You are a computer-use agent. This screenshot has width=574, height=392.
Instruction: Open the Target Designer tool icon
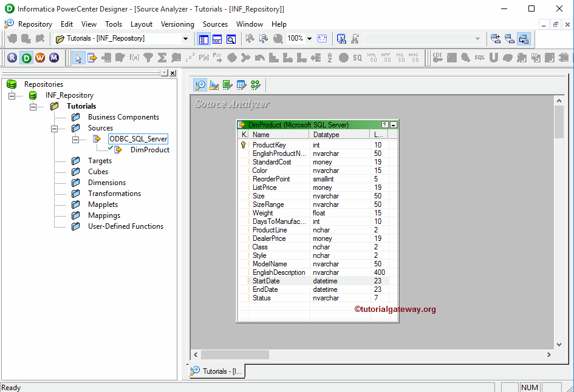coord(214,85)
